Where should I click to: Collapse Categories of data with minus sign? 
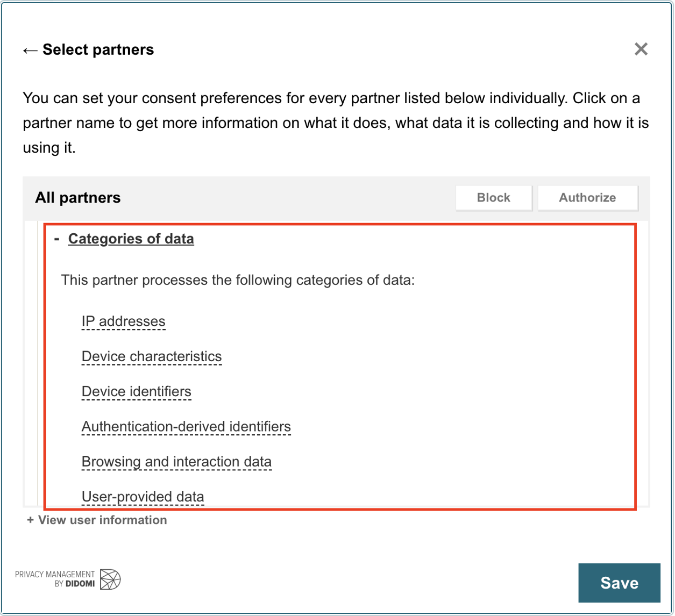(x=56, y=238)
